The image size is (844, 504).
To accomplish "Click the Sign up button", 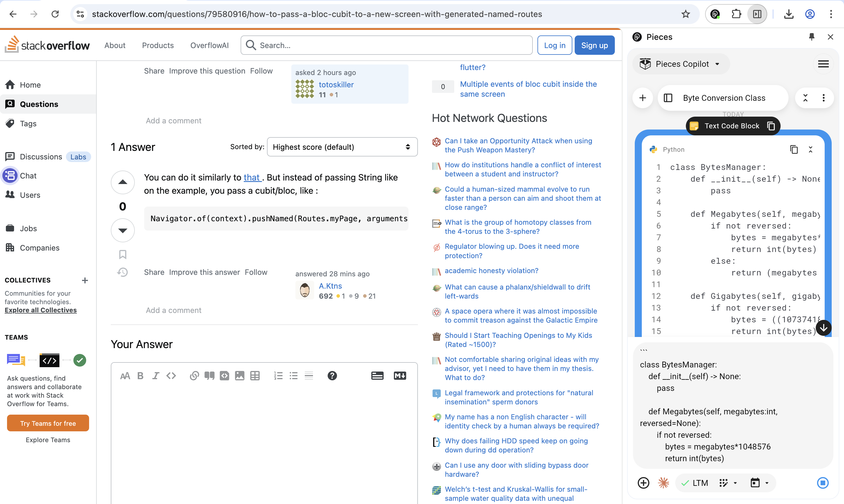I will pos(594,45).
